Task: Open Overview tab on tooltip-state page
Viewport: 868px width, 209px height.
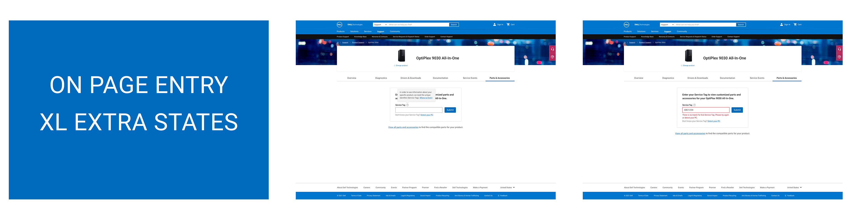Action: [352, 78]
